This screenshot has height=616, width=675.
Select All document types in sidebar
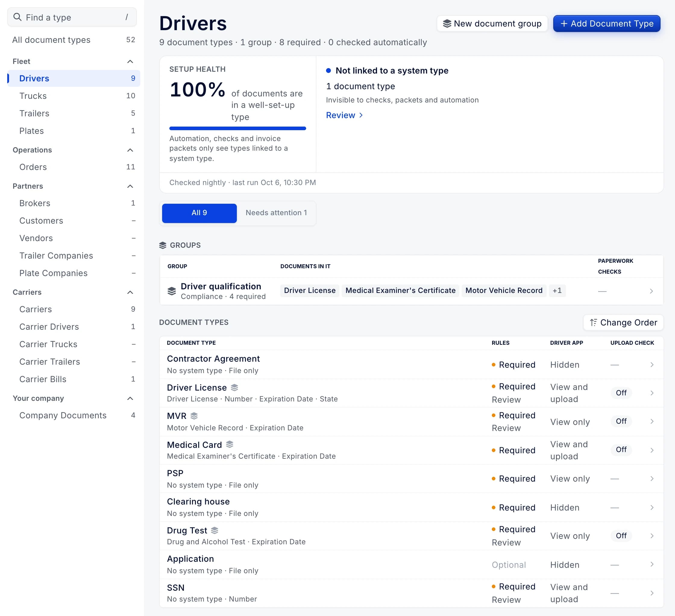click(x=74, y=40)
